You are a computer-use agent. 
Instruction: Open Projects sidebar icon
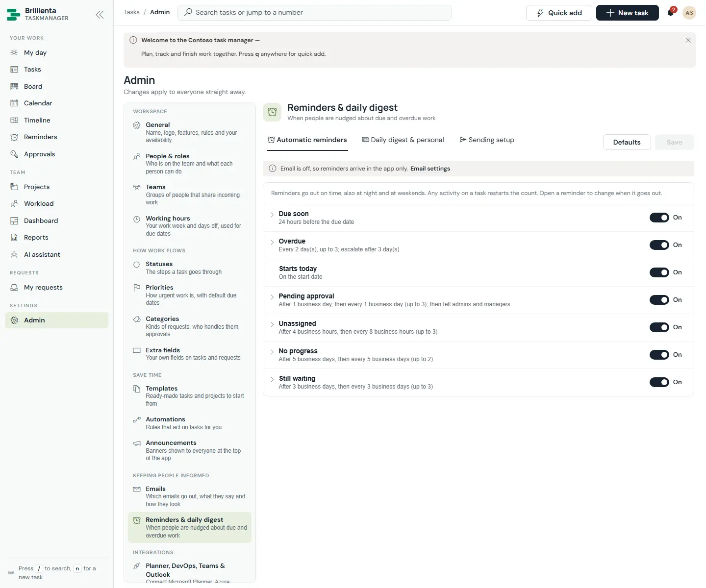(x=14, y=187)
